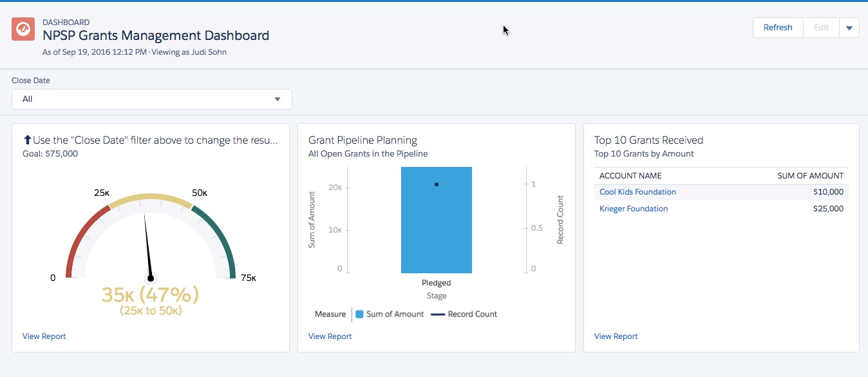Click the Edit button
The height and width of the screenshot is (377, 868).
click(x=821, y=28)
